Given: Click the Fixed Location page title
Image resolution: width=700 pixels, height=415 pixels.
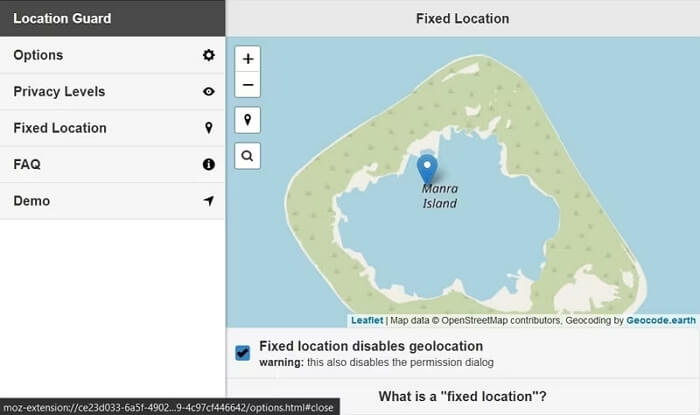Looking at the screenshot, I should pos(462,18).
